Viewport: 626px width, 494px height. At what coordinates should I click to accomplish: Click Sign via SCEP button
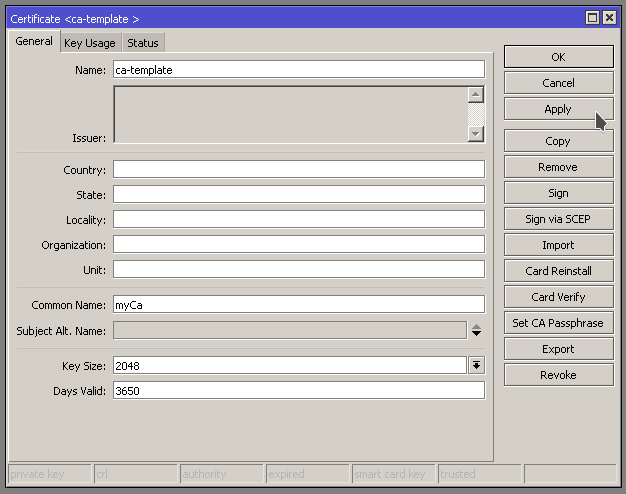[x=558, y=219]
